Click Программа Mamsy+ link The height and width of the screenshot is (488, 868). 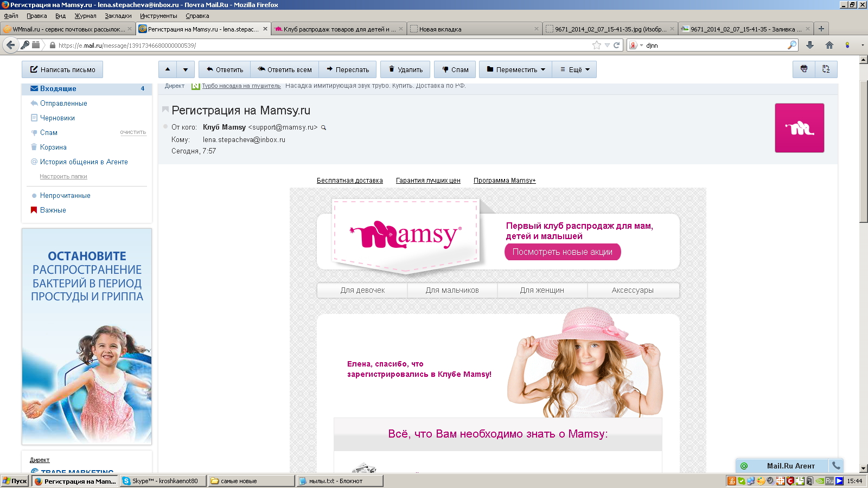[x=505, y=181]
